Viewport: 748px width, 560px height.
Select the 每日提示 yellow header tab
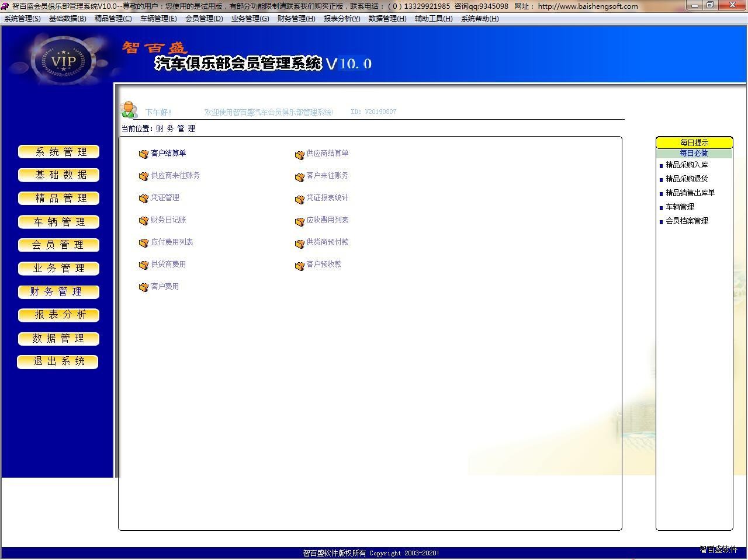pyautogui.click(x=694, y=142)
